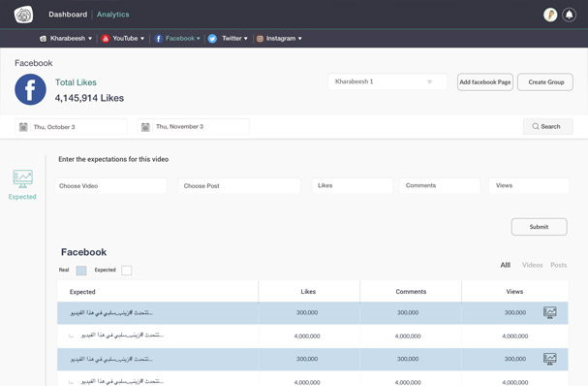Click the magnifier icon in Search

pos(536,126)
